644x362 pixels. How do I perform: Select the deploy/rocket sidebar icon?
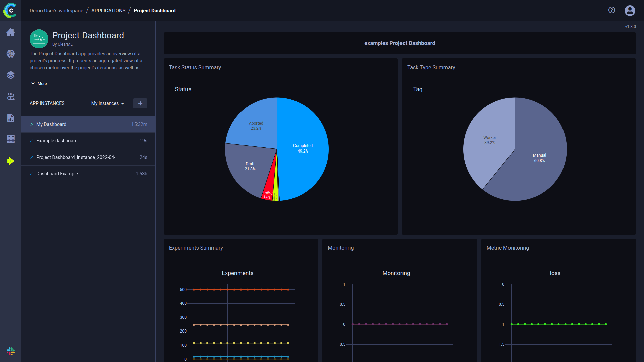click(x=11, y=161)
